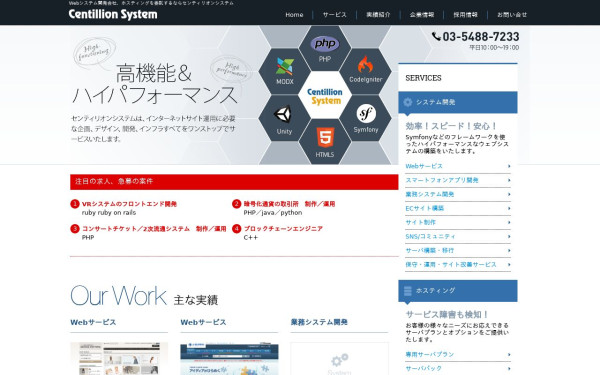Click the phone icon beside 03-5488-7233
The image size is (600, 375).
(436, 36)
